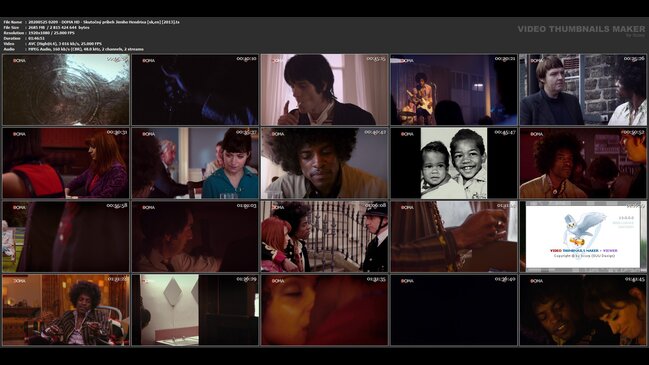Open thumbnail of man in striped jacket seated
The height and width of the screenshot is (365, 649).
(66, 310)
